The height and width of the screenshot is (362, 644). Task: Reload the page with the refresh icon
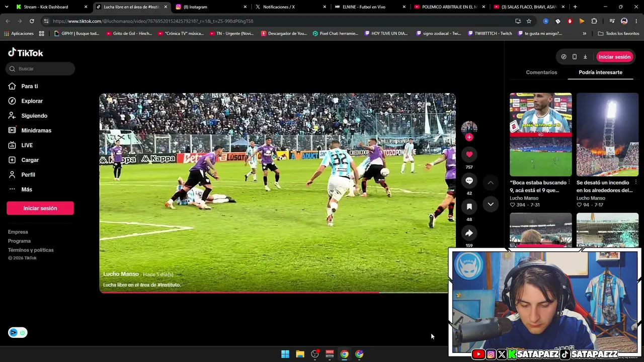[x=32, y=21]
